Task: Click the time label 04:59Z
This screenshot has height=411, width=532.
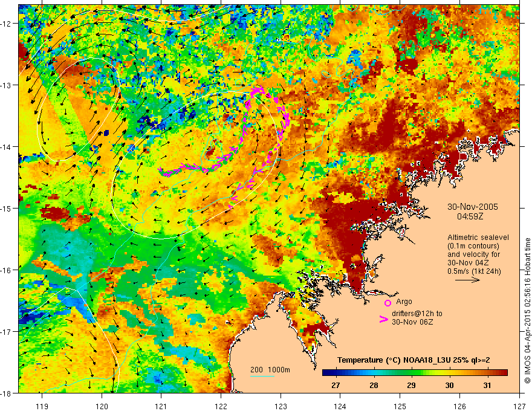Action: point(470,216)
